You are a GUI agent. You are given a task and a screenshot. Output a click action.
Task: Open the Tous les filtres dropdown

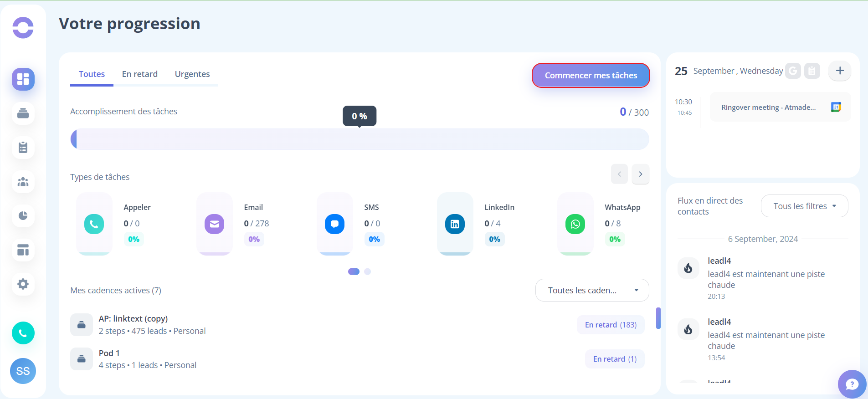[804, 206]
